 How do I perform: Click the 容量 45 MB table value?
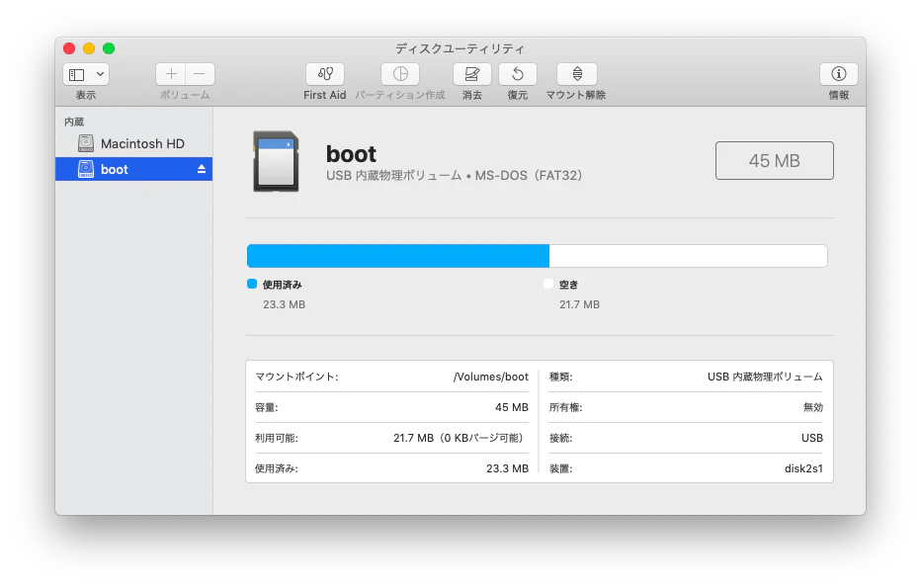click(512, 407)
